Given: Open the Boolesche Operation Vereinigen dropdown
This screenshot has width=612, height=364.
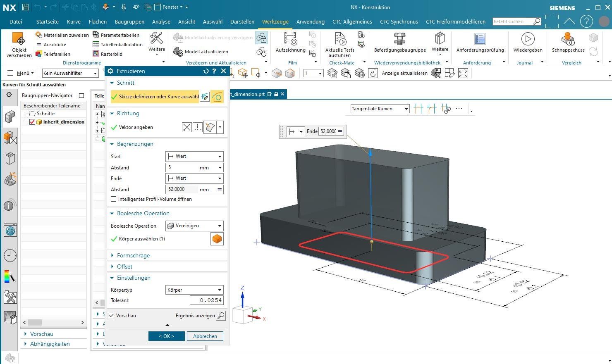Looking at the screenshot, I should (x=194, y=226).
